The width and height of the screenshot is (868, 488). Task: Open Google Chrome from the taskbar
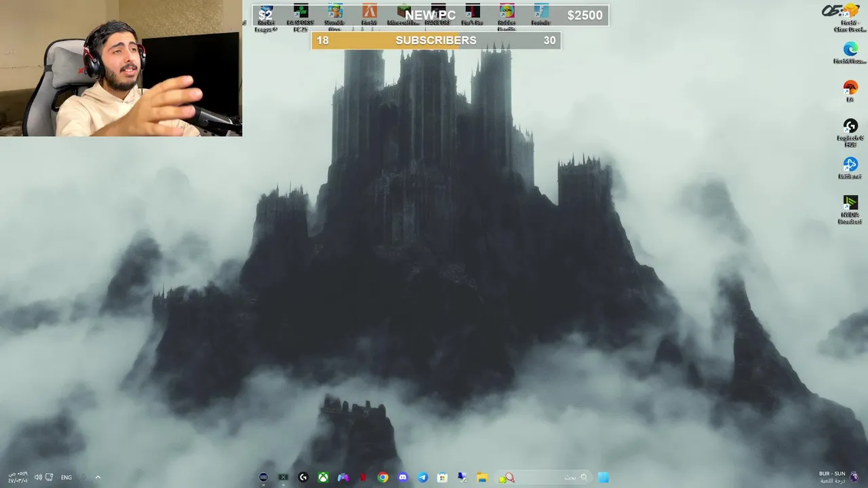[383, 477]
